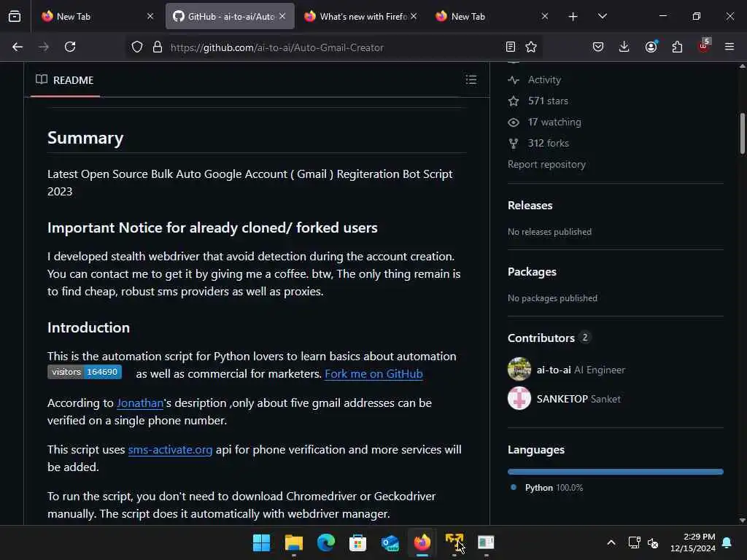Screen dimensions: 747x560
Task: Open Firefox application hamburger menu
Action: point(729,47)
